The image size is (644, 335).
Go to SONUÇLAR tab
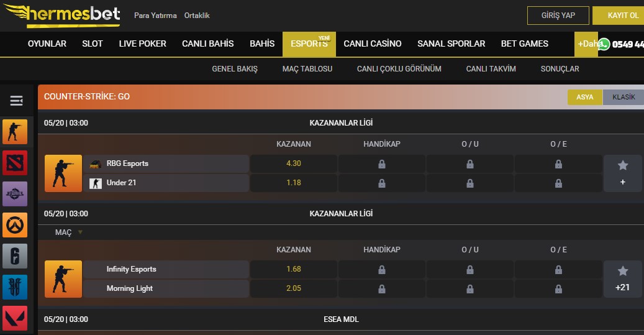click(560, 69)
